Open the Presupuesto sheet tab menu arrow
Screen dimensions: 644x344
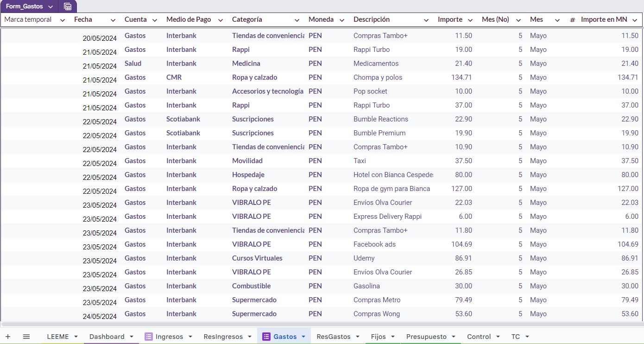[454, 337]
